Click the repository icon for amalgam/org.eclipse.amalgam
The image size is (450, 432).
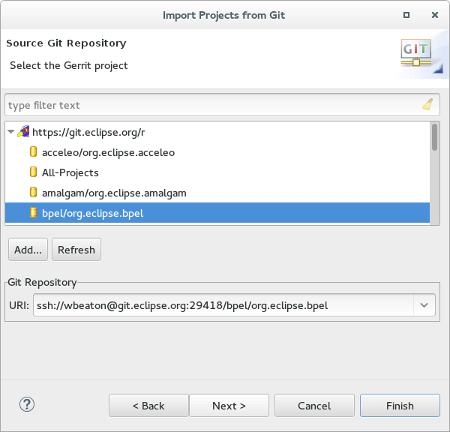pos(33,192)
